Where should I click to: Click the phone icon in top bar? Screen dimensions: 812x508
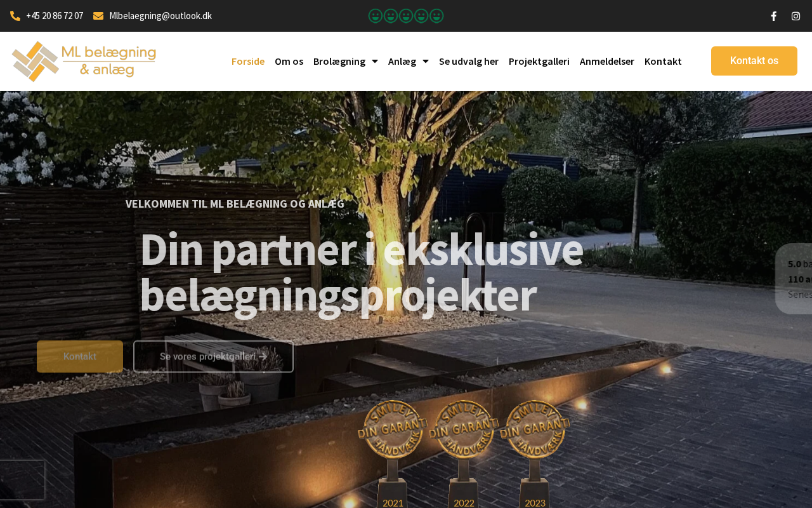(x=15, y=16)
